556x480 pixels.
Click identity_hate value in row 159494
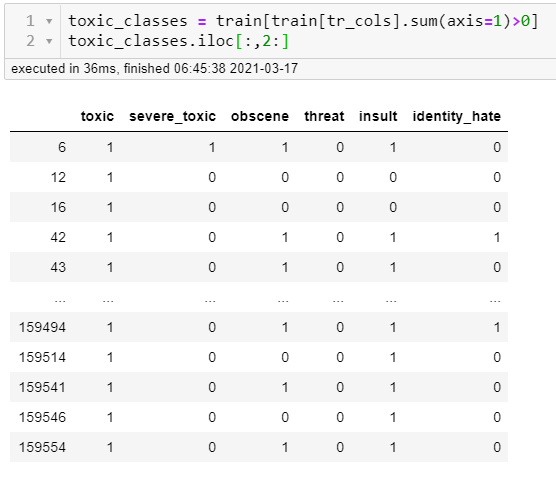pos(497,327)
